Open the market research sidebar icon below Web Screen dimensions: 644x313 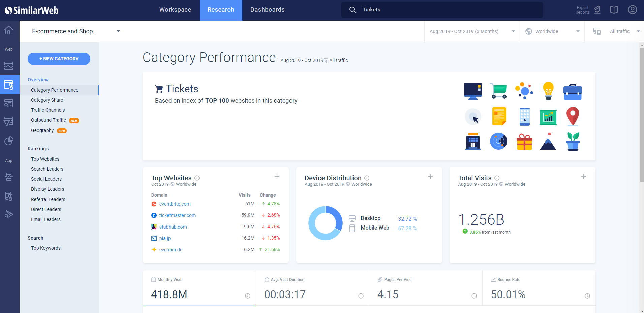point(9,65)
